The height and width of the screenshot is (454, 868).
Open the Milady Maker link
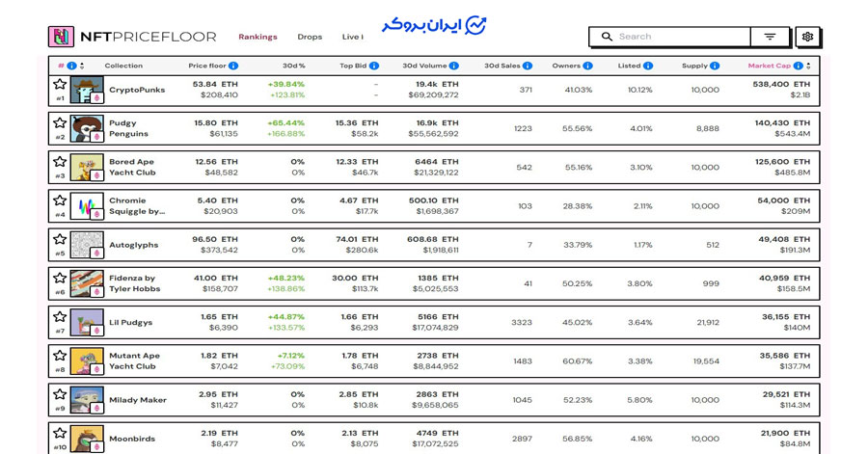tap(138, 399)
